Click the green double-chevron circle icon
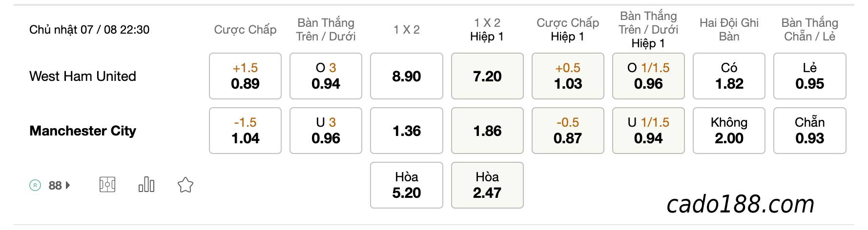This screenshot has width=868, height=230. tap(35, 185)
